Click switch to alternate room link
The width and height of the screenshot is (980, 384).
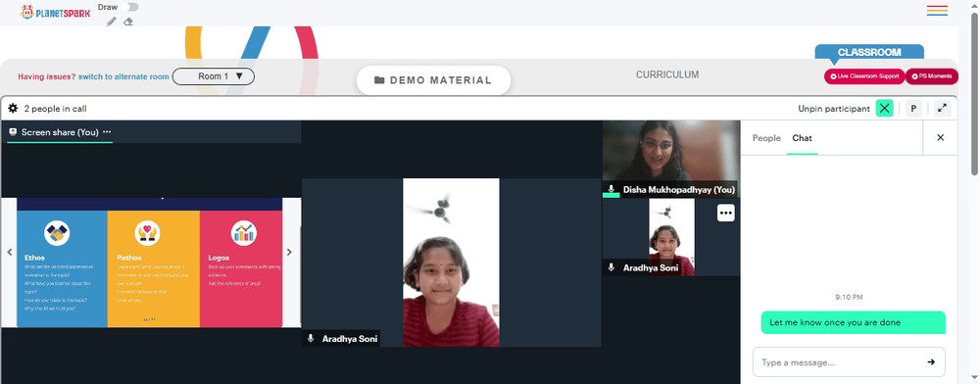click(x=123, y=76)
